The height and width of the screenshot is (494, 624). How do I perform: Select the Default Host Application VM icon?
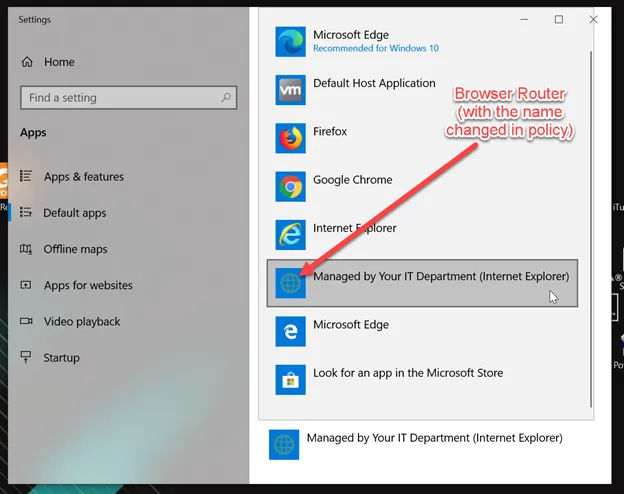pyautogui.click(x=291, y=90)
